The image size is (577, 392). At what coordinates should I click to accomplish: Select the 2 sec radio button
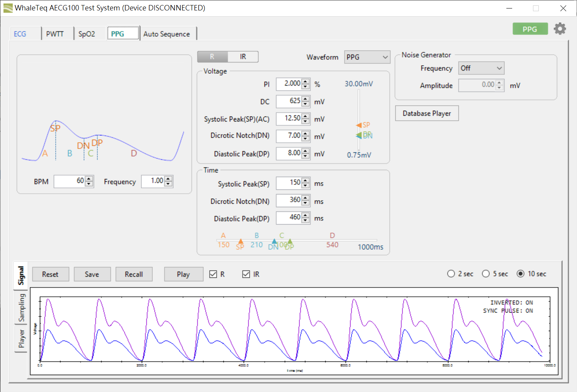click(x=451, y=274)
